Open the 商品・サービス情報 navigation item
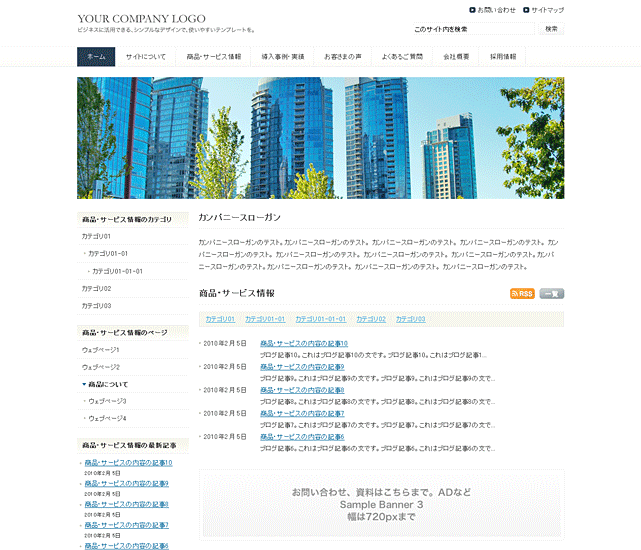Image resolution: width=641 pixels, height=550 pixels. point(213,57)
